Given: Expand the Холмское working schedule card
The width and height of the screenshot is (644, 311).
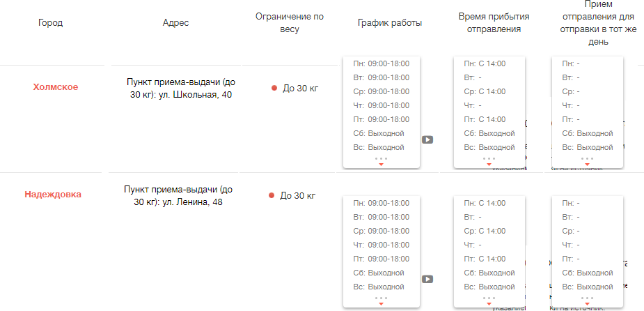Looking at the screenshot, I should point(381,164).
